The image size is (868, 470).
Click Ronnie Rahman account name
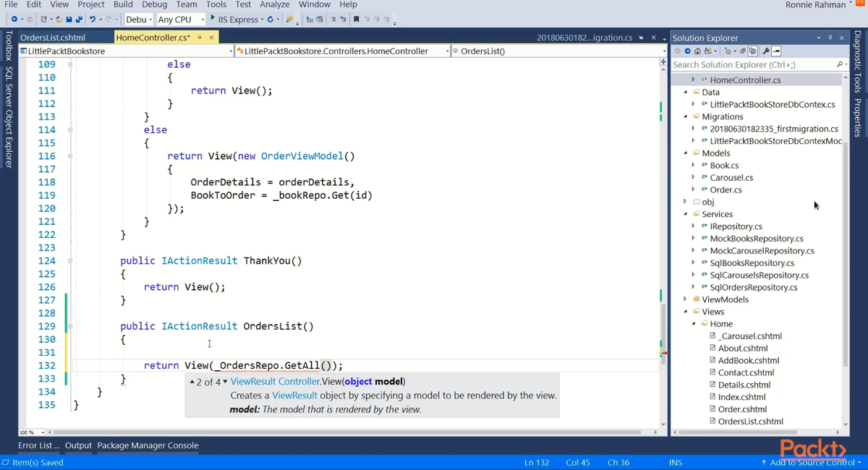pyautogui.click(x=815, y=5)
